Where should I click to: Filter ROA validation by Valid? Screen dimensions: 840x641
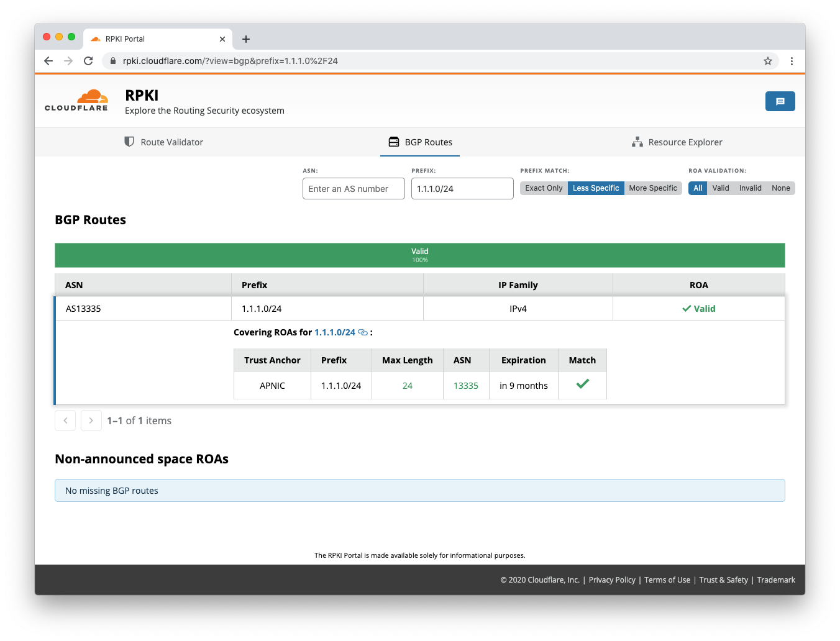(x=721, y=188)
